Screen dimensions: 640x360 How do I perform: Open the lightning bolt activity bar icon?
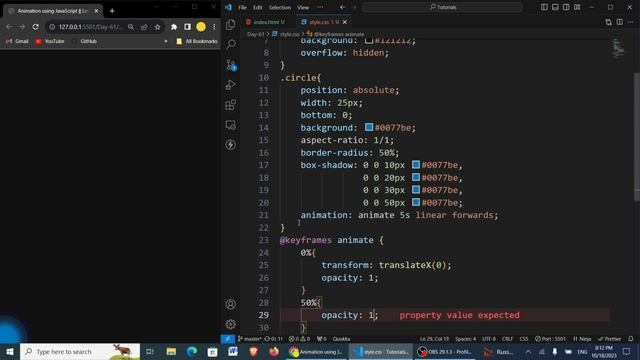231,144
